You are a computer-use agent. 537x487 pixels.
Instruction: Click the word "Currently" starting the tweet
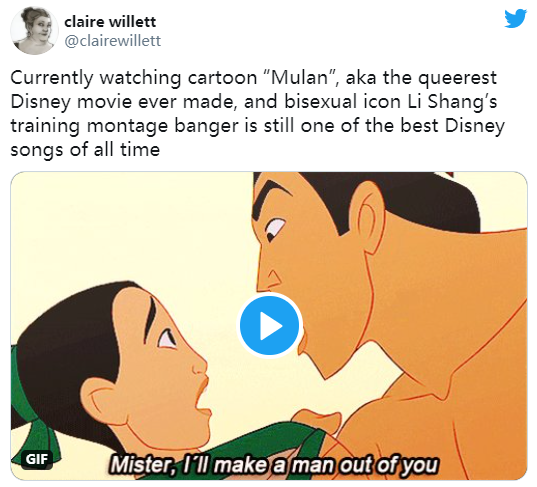(52, 78)
